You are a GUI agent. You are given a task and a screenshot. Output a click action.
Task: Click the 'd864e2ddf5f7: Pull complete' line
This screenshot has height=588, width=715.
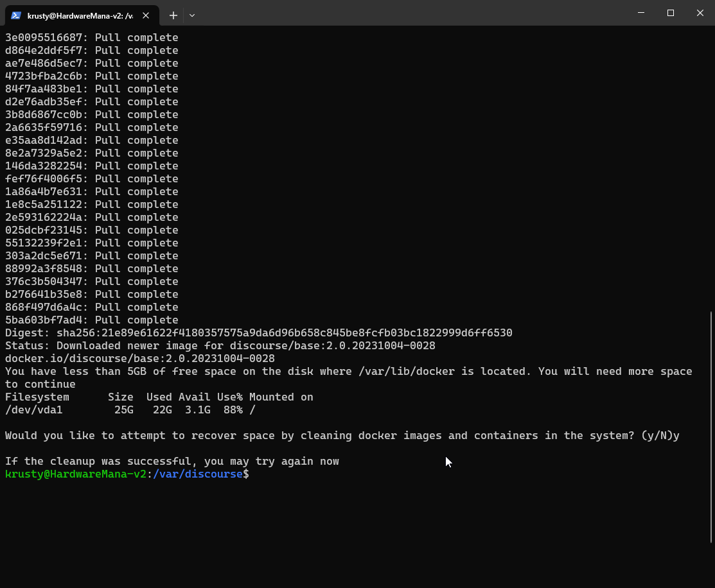pyautogui.click(x=92, y=50)
